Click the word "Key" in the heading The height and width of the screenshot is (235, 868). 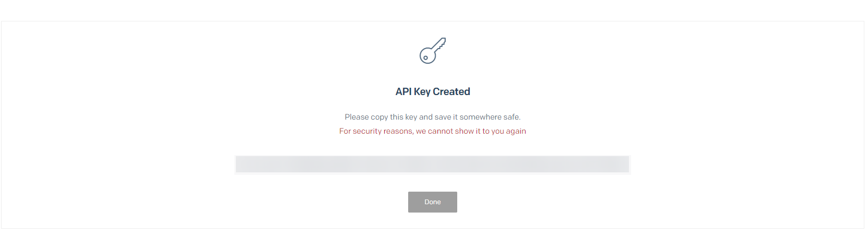(x=422, y=91)
